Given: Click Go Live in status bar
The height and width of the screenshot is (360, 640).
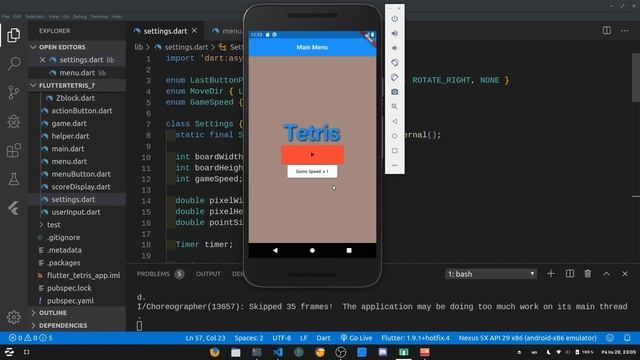Looking at the screenshot, I should coord(356,338).
